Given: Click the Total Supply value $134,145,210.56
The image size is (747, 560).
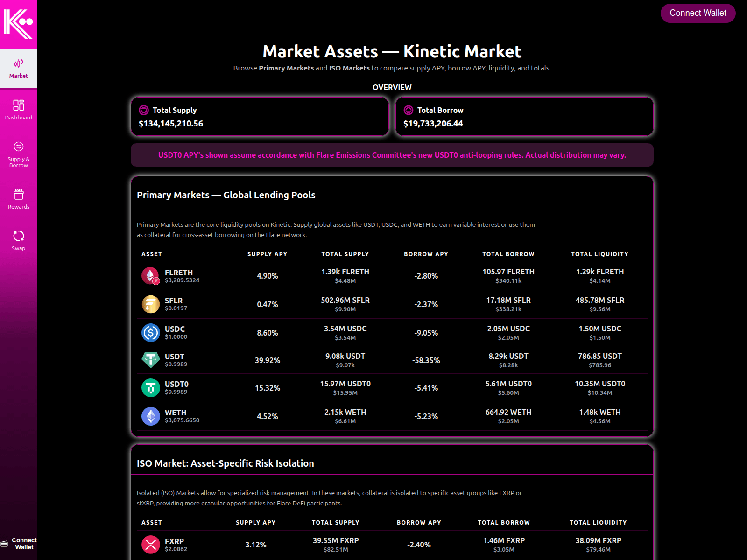Looking at the screenshot, I should click(171, 124).
